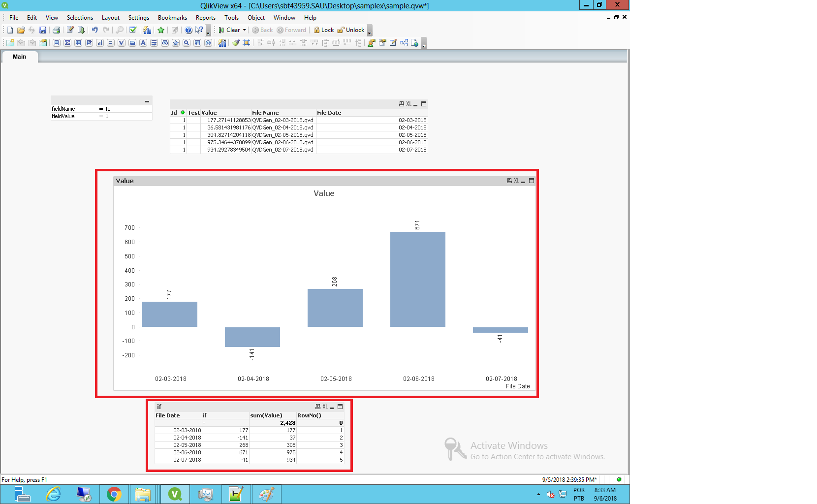Screen dimensions: 817x504
Task: Create a new Chart object
Action: click(x=100, y=43)
